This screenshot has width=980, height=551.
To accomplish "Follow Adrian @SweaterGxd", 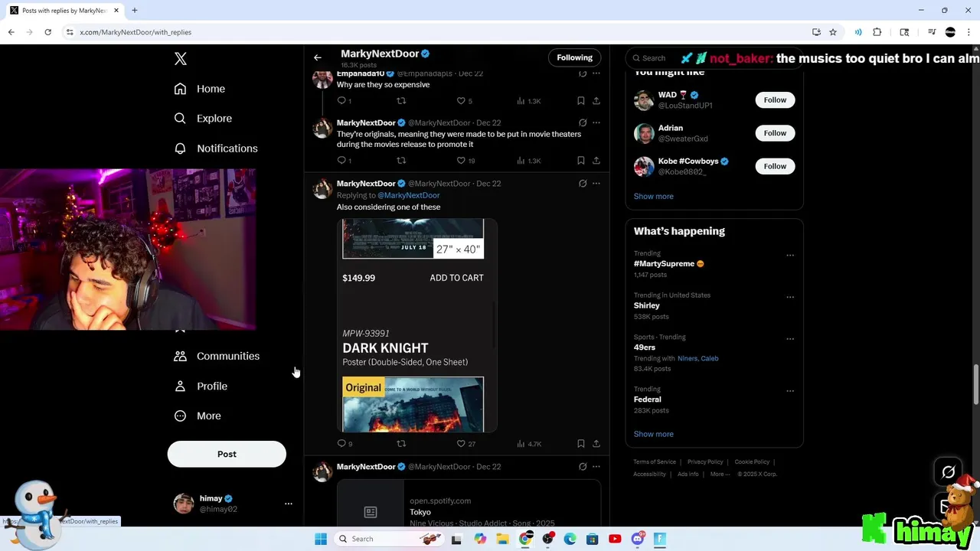I will [x=775, y=133].
